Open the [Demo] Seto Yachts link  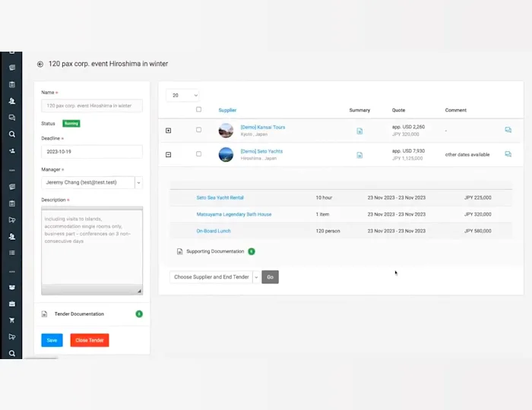[261, 151]
